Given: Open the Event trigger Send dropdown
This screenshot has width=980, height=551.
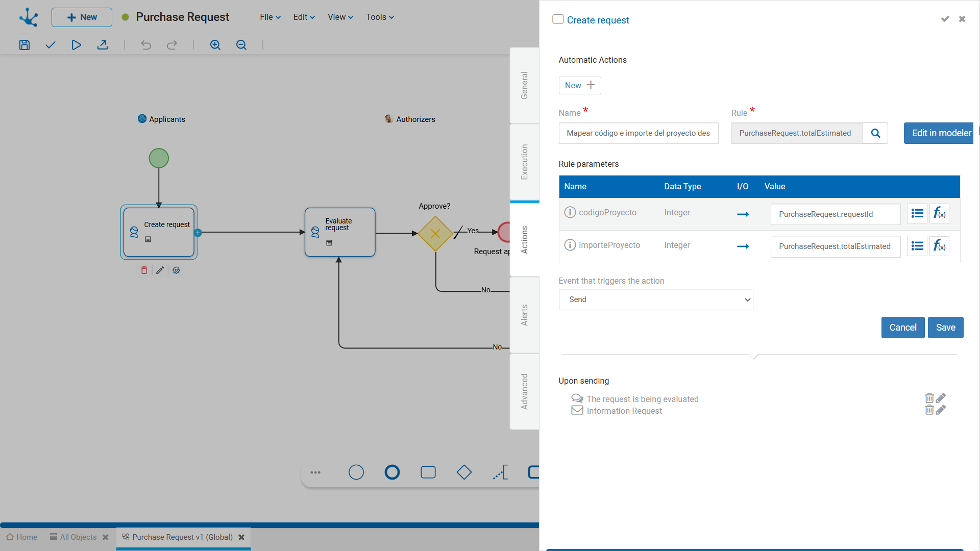Looking at the screenshot, I should [x=656, y=299].
